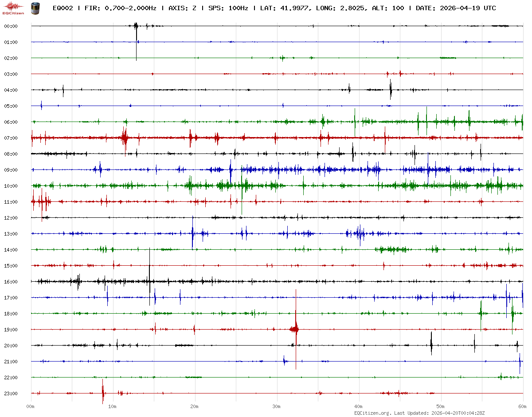
Task: Click the 10:00 hour row label
Action: (11, 186)
